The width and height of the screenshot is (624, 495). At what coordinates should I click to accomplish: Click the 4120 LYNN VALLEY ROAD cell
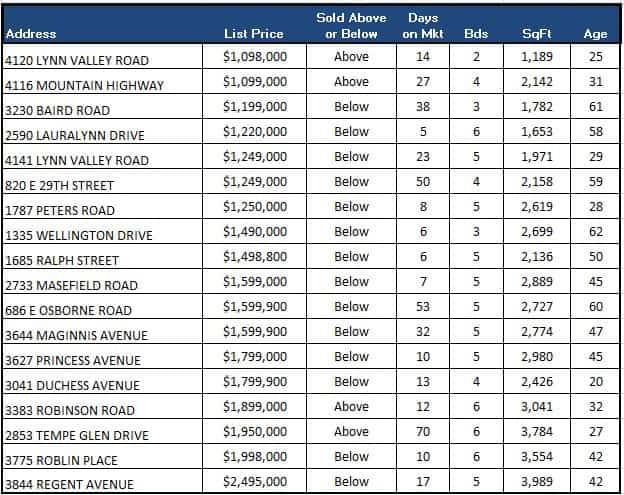tap(75, 60)
